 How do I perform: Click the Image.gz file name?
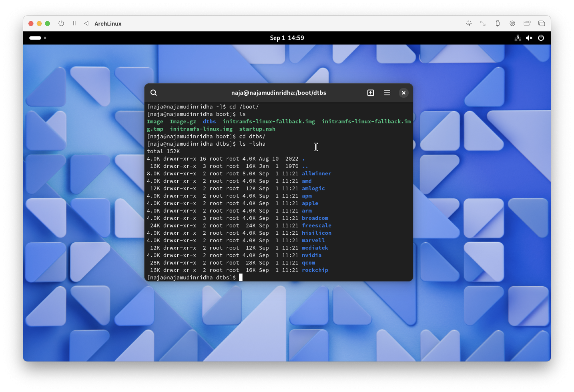point(183,122)
